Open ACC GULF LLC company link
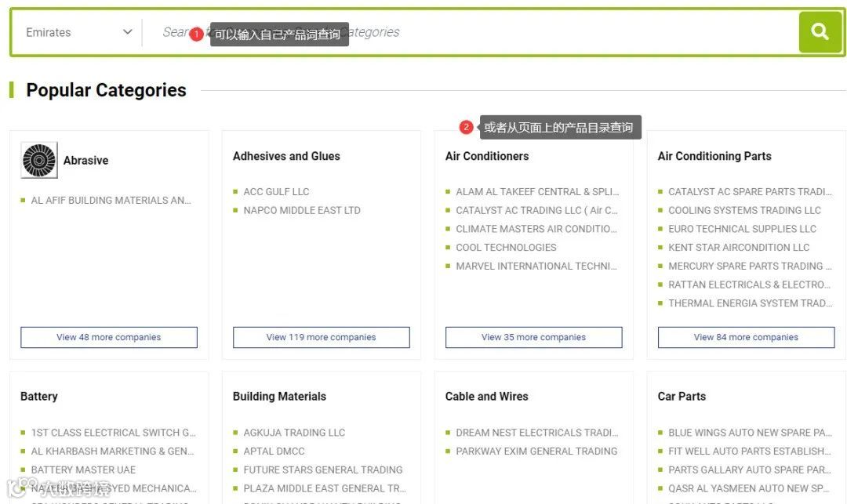847x504 pixels. 276,191
